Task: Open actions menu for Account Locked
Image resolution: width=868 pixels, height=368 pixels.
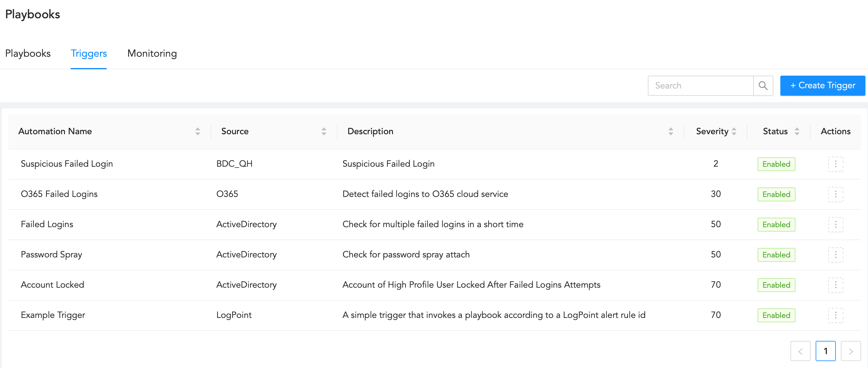Action: click(835, 285)
